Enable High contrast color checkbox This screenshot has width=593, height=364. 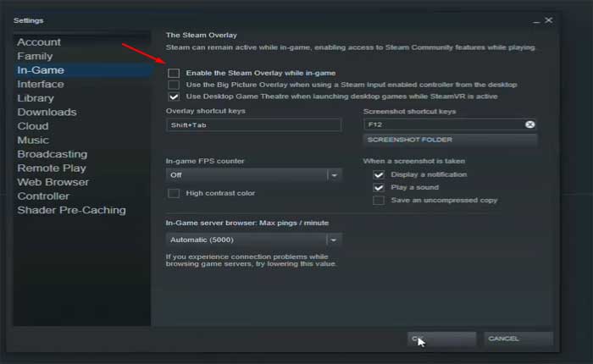(x=174, y=193)
